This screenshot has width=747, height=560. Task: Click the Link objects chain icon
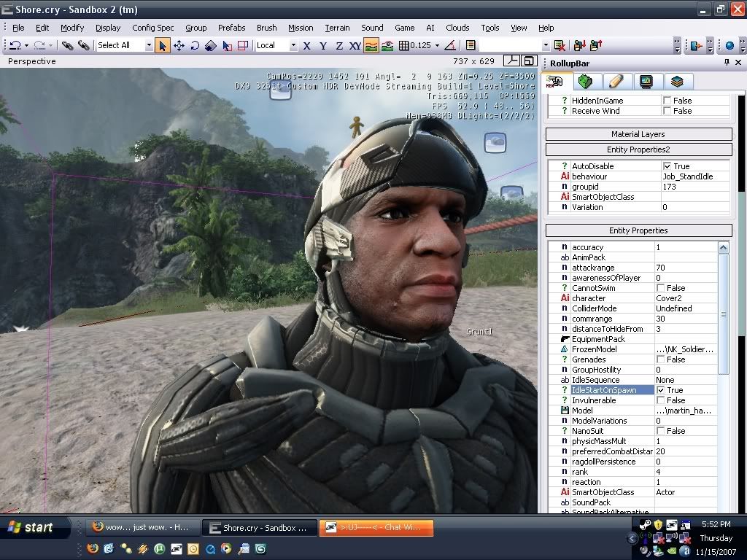pyautogui.click(x=68, y=45)
